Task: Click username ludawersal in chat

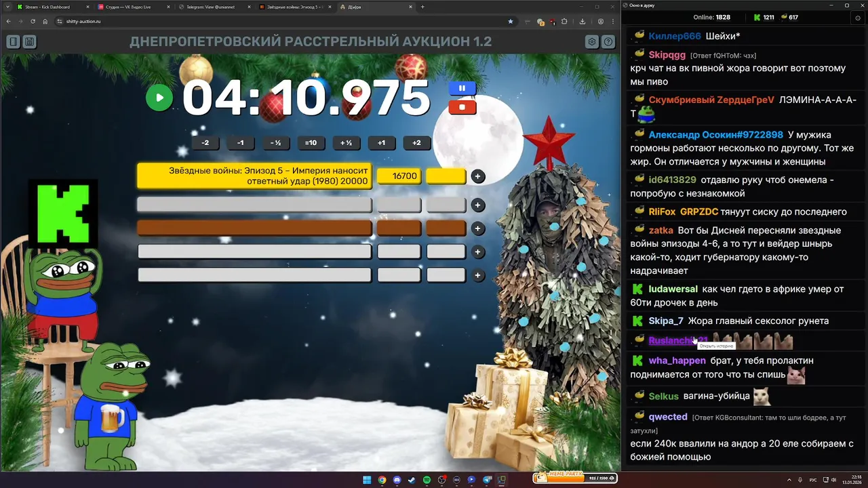Action: pyautogui.click(x=673, y=289)
